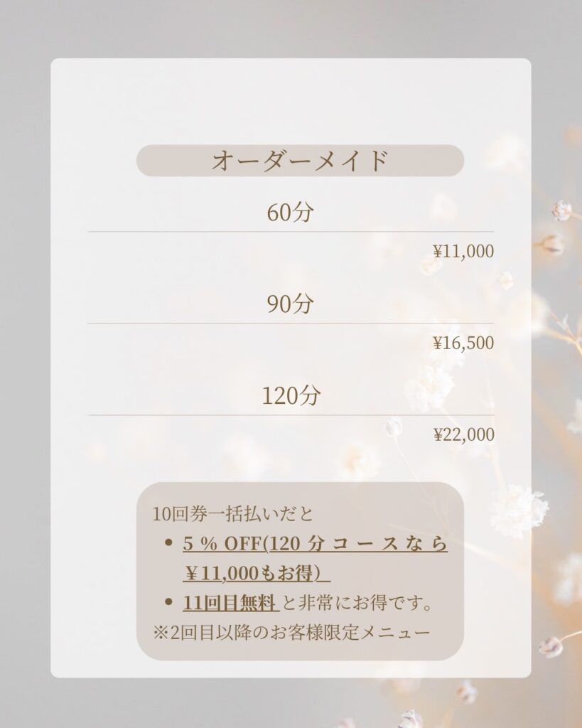Click the divider line under 90分
The width and height of the screenshot is (582, 728).
[290, 323]
